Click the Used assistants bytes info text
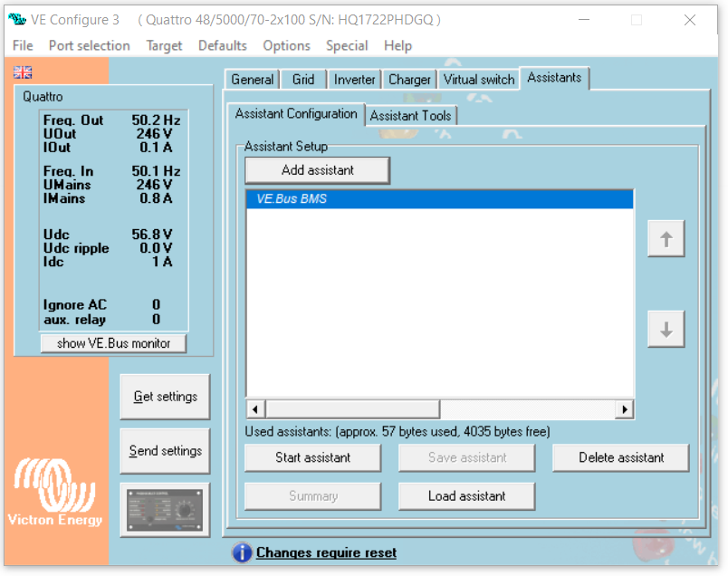 point(398,431)
